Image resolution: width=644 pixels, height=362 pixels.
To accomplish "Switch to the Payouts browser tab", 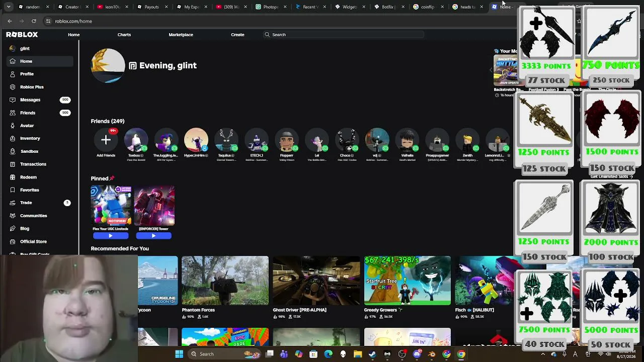I will (151, 7).
